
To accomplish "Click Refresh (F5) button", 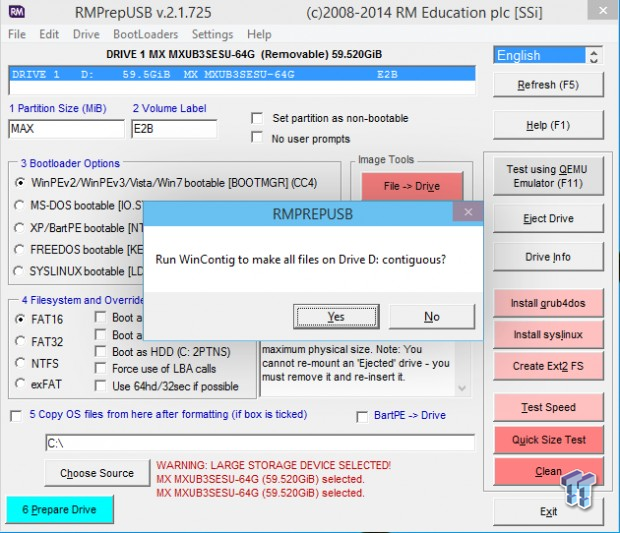I will [x=548, y=85].
